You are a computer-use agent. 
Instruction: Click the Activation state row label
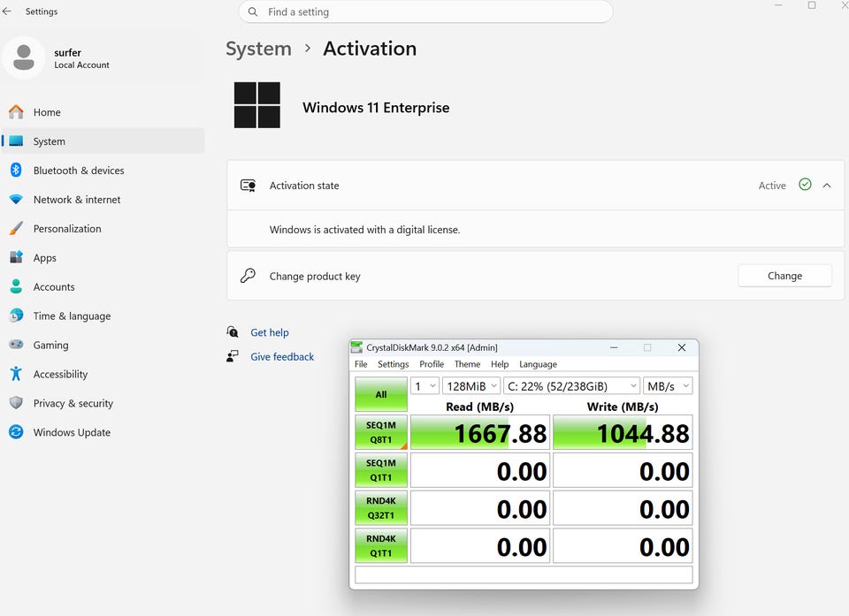pyautogui.click(x=304, y=186)
